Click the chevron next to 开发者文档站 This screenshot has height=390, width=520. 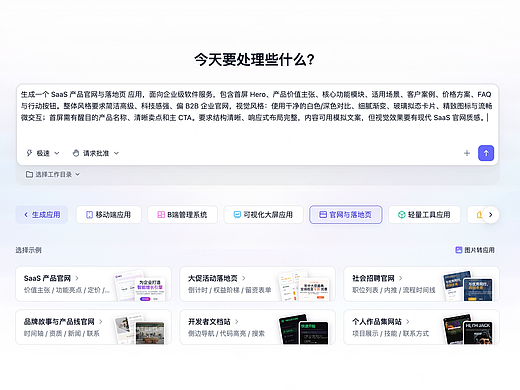[236, 322]
